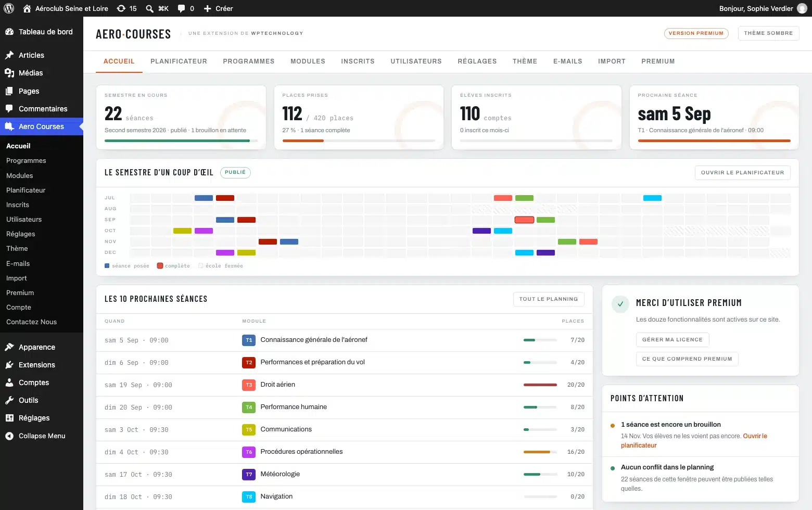
Task: Open Planificateur in the sidebar submenu
Action: pos(26,190)
